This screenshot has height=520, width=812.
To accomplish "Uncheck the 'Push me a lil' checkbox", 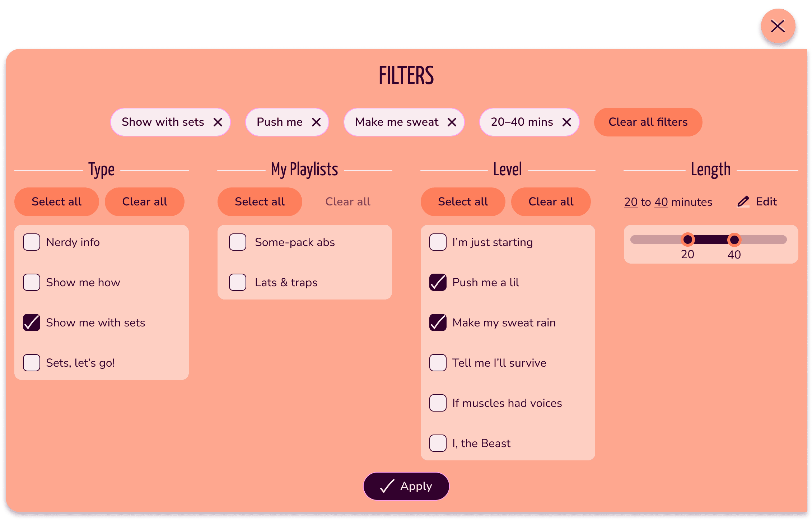I will point(438,282).
